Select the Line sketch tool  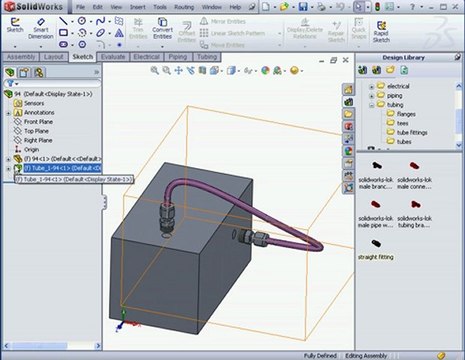[x=63, y=21]
